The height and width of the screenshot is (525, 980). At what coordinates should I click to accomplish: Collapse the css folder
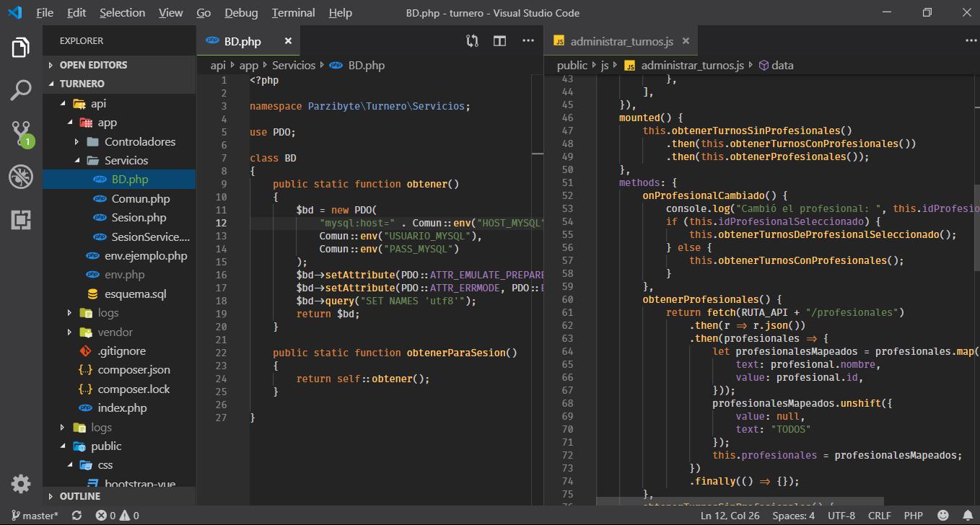[x=119, y=464]
